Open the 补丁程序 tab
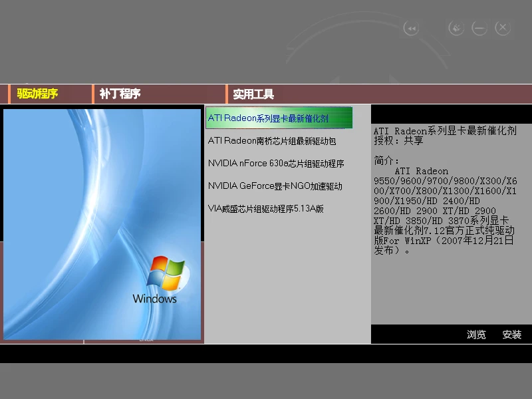The image size is (532, 399). tap(120, 94)
